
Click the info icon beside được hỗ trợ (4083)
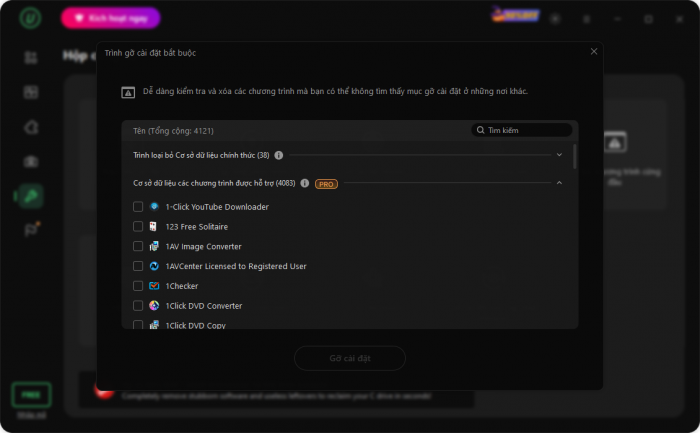(x=304, y=183)
